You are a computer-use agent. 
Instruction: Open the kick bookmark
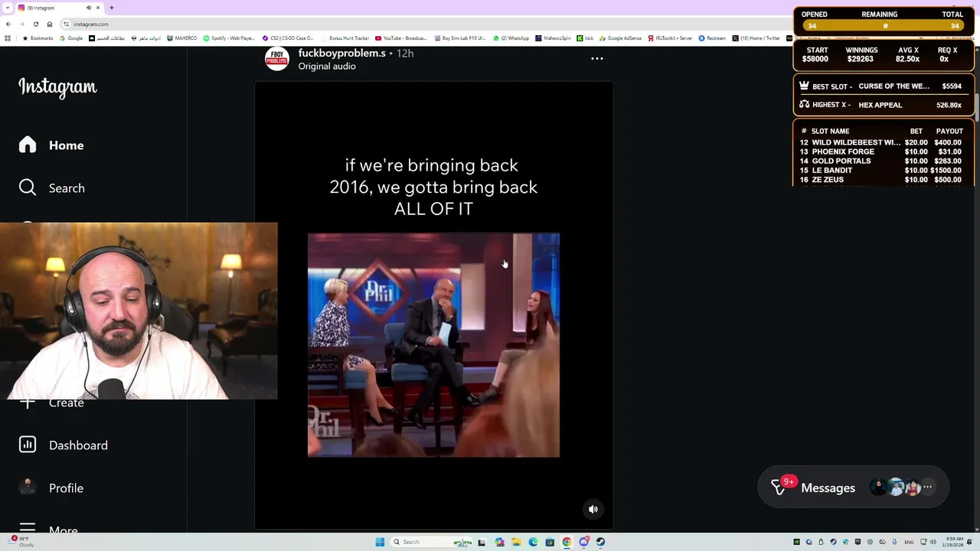[585, 38]
